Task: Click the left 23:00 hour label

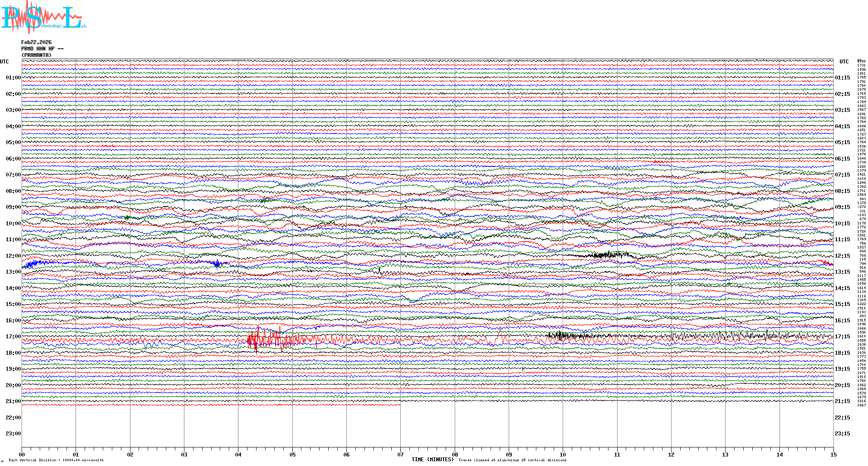Action: (13, 434)
